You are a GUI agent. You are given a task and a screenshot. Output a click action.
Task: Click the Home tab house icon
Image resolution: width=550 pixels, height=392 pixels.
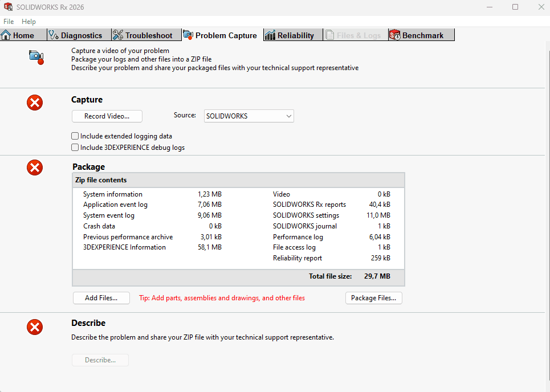tap(6, 35)
